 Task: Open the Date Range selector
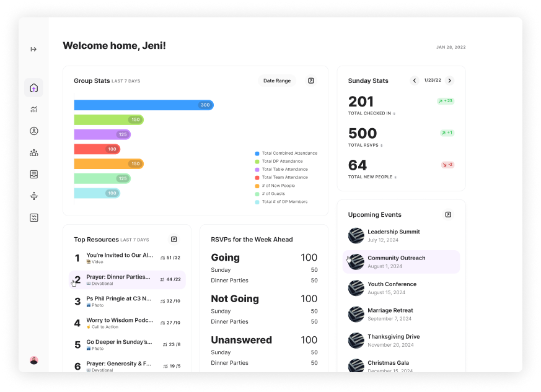pyautogui.click(x=276, y=81)
